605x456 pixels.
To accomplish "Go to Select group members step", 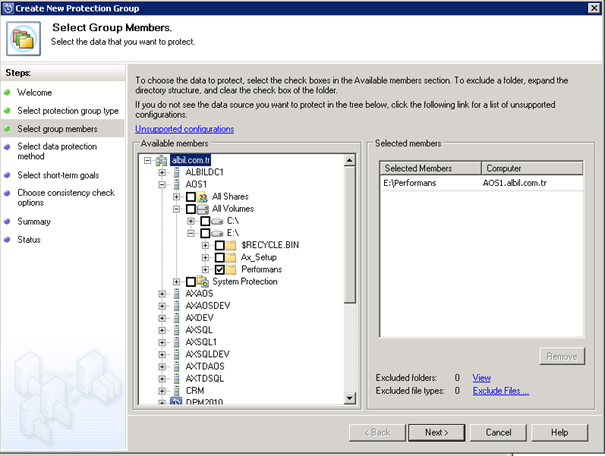I will click(57, 129).
